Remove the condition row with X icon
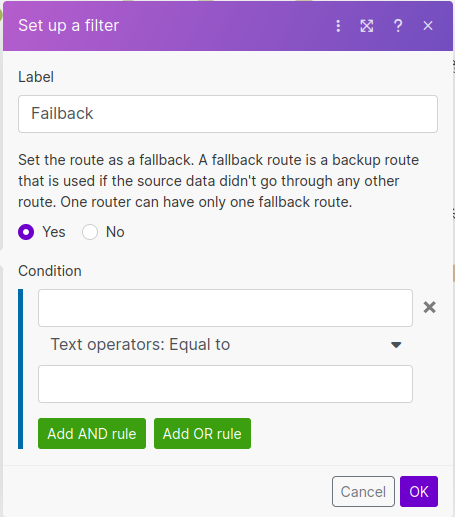The height and width of the screenshot is (517, 455). click(430, 307)
